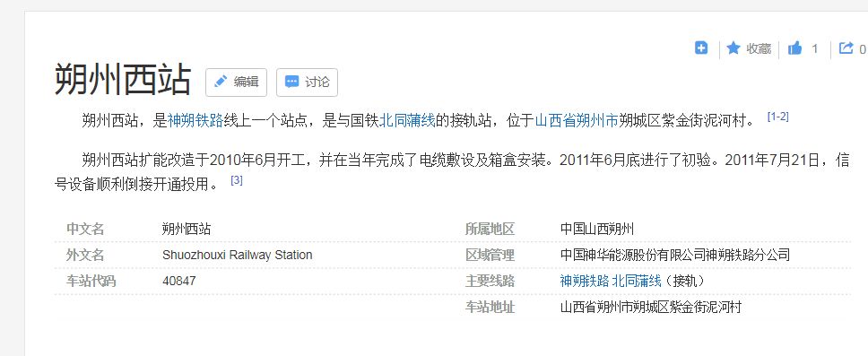The width and height of the screenshot is (868, 356).
Task: Open the 山西省朔州市 link
Action: click(577, 120)
